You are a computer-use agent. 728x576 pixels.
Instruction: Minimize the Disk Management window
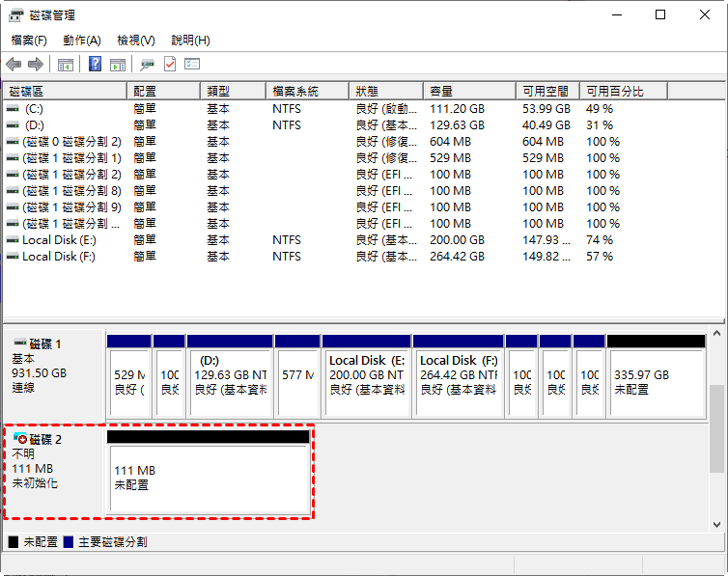617,14
